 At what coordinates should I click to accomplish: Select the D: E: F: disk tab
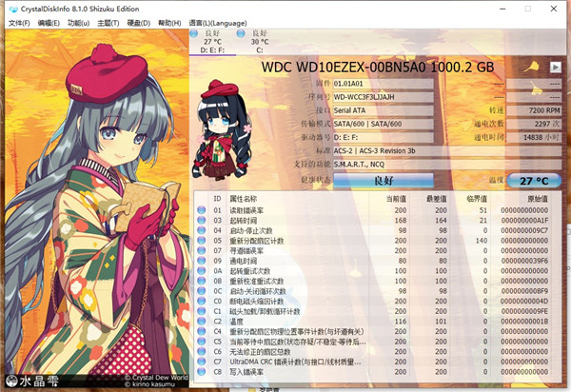tap(211, 43)
